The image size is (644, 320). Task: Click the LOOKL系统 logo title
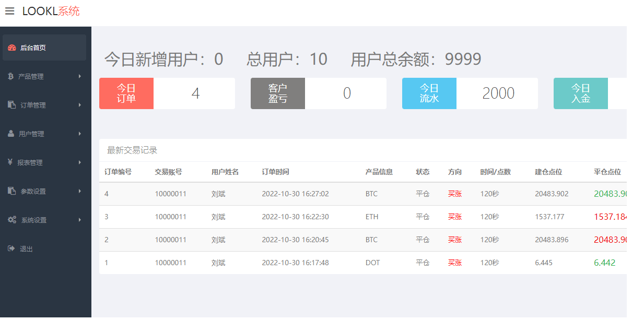click(51, 11)
